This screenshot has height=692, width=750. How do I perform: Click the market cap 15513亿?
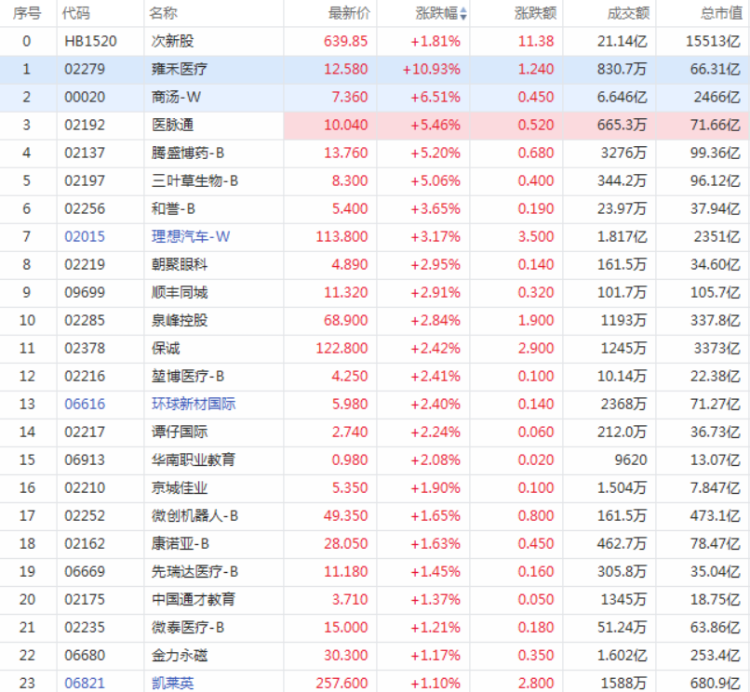point(713,41)
